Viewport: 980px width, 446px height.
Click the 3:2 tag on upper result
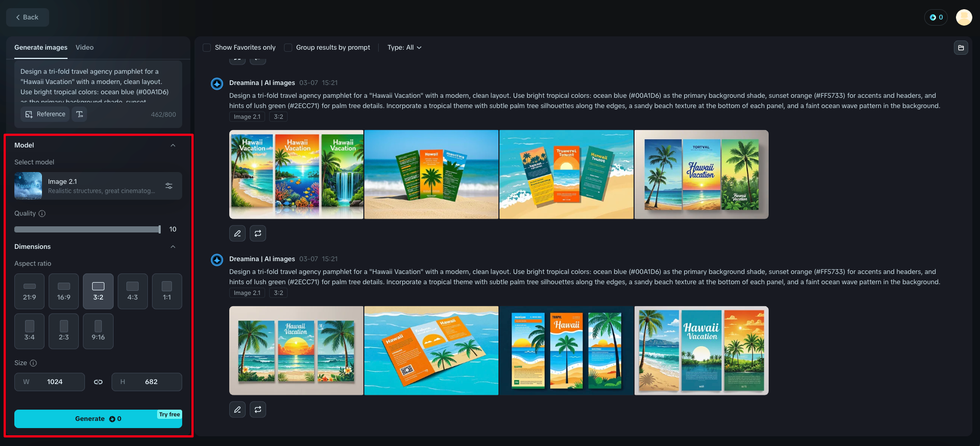(278, 117)
